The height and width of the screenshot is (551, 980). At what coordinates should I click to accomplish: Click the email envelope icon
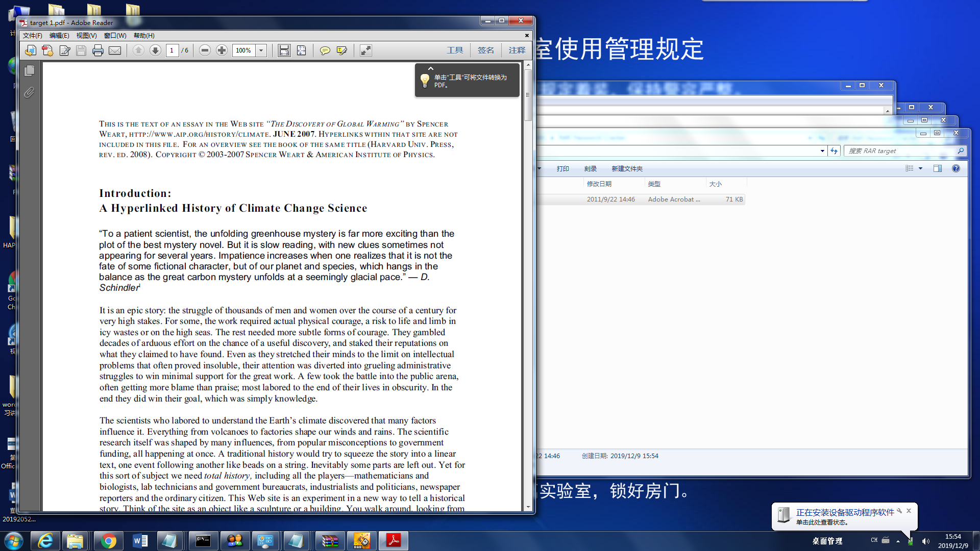click(x=115, y=51)
